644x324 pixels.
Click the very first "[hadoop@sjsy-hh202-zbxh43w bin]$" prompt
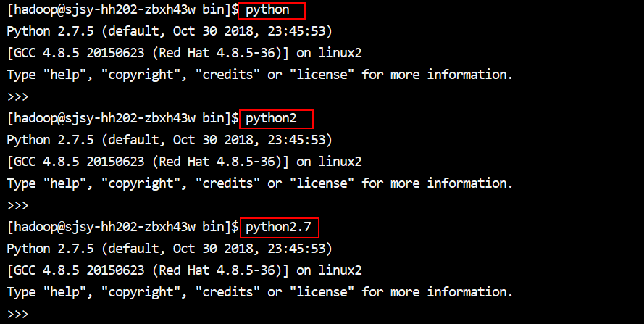[122, 10]
